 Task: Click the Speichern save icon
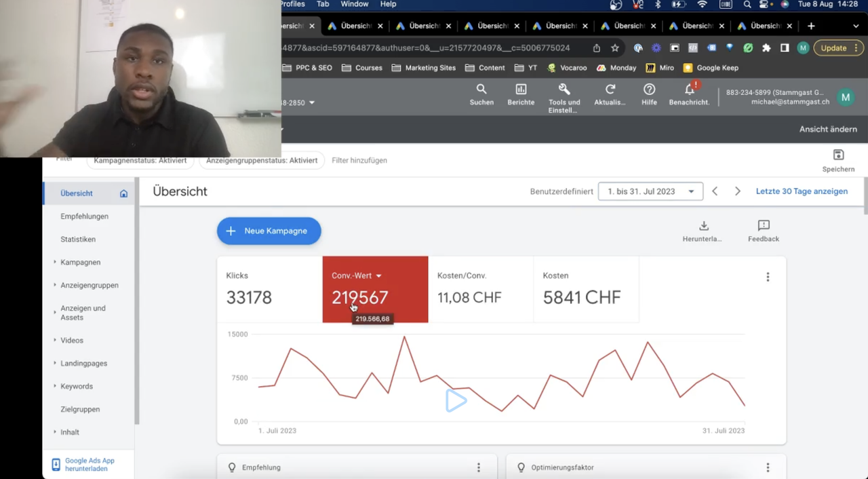[x=838, y=155]
